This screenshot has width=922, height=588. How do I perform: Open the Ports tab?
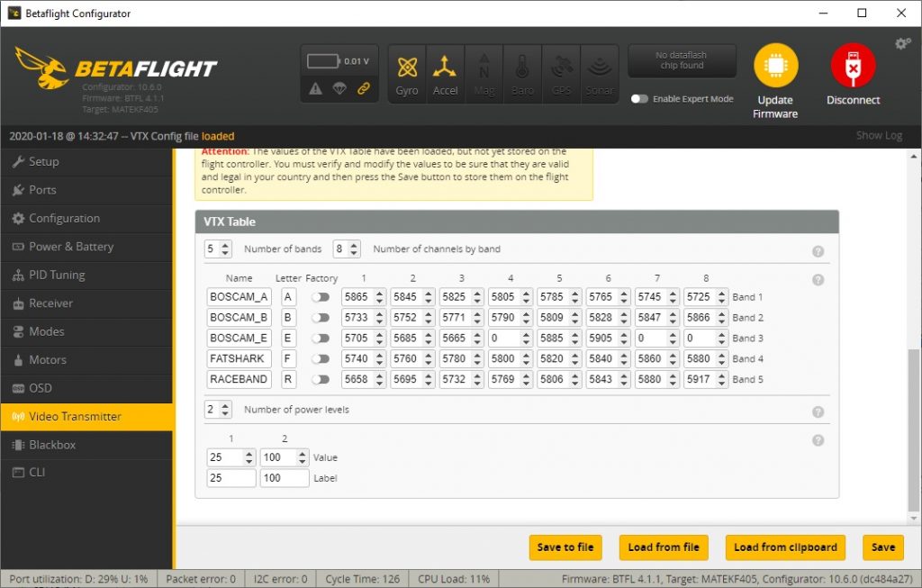pyautogui.click(x=86, y=190)
